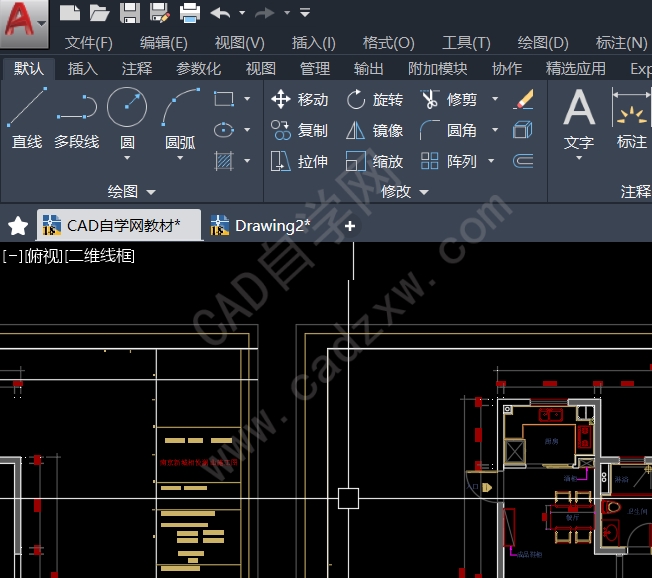Undo the last action arrow
652x578 pixels.
[220, 13]
